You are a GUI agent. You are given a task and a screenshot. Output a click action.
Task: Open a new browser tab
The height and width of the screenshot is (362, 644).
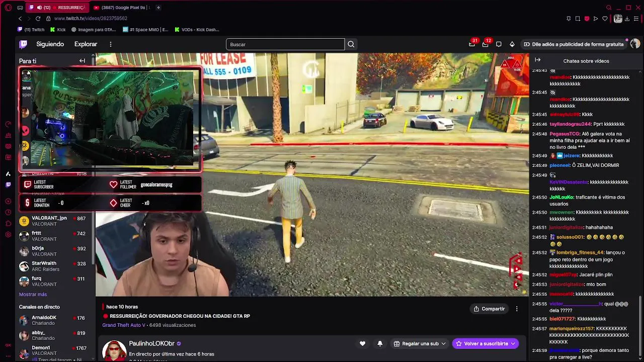point(158,8)
